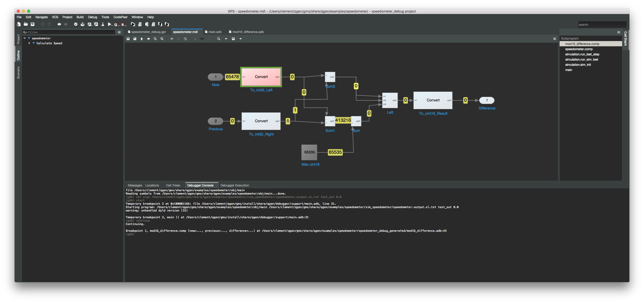Switch to the Project side tab

[18, 39]
